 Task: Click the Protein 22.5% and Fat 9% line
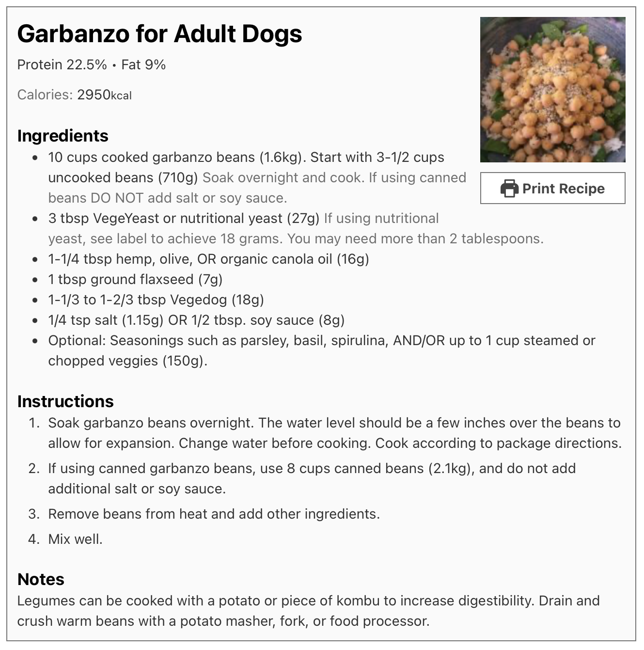tap(92, 64)
